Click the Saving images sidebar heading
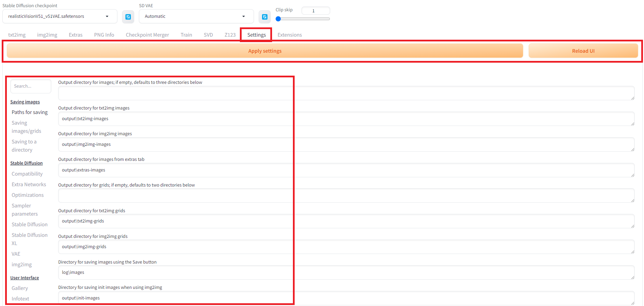The height and width of the screenshot is (306, 644). click(25, 102)
